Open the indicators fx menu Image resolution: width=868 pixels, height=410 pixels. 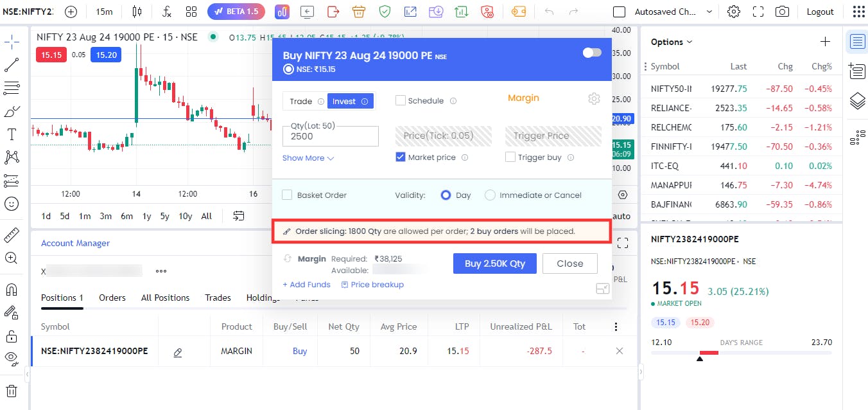click(167, 12)
